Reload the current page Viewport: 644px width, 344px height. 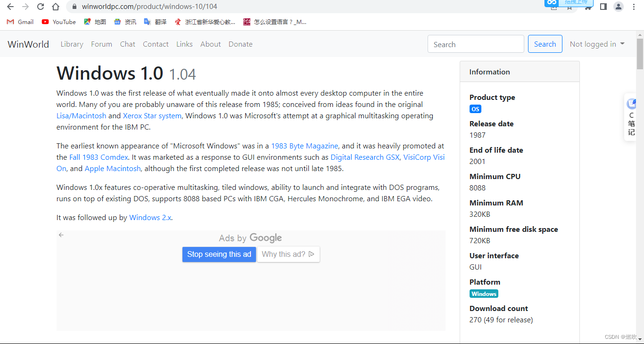point(40,7)
